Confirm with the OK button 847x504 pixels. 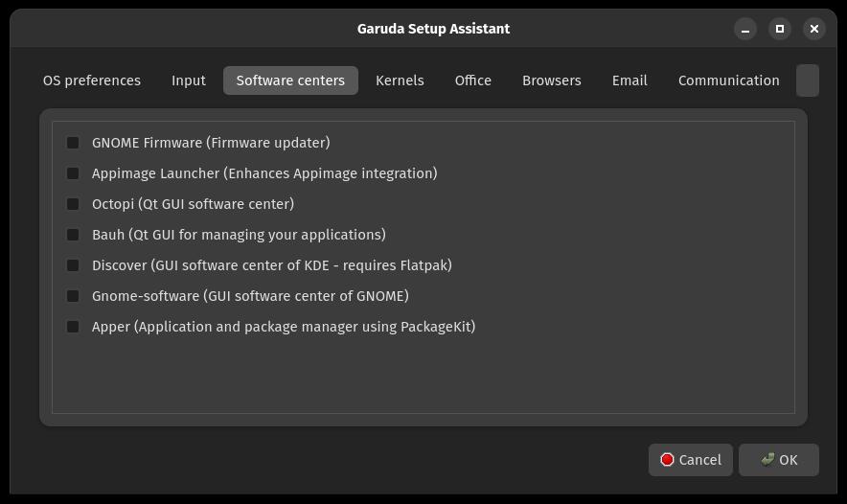point(779,460)
